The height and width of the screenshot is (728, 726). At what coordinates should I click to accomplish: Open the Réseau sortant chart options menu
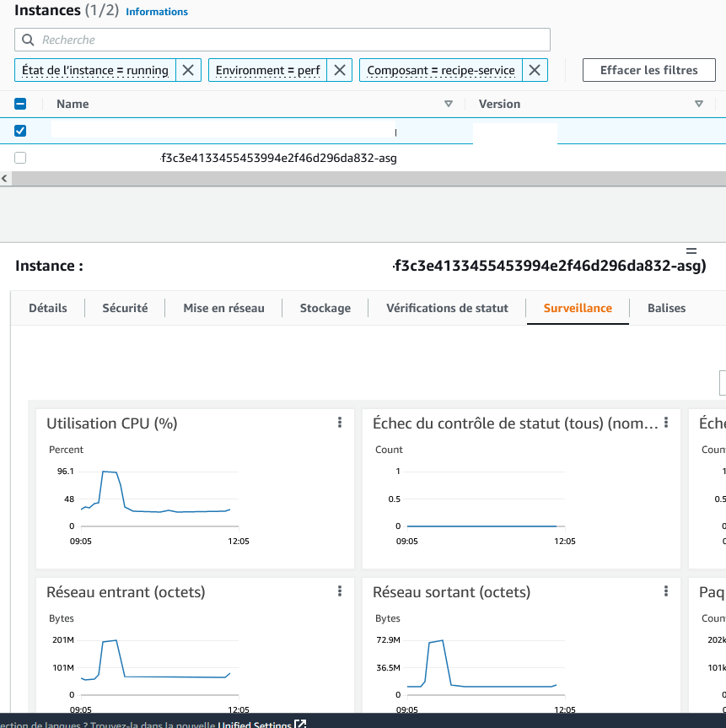click(666, 591)
